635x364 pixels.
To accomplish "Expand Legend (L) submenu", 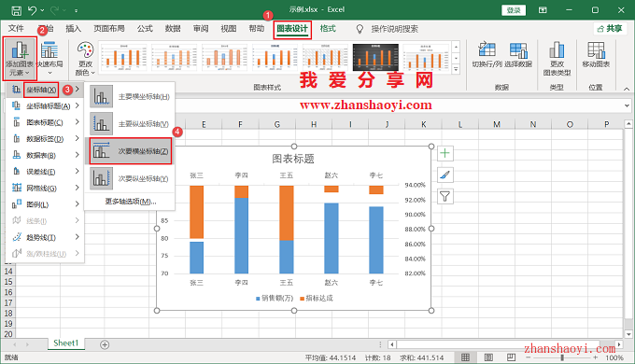I will click(45, 204).
